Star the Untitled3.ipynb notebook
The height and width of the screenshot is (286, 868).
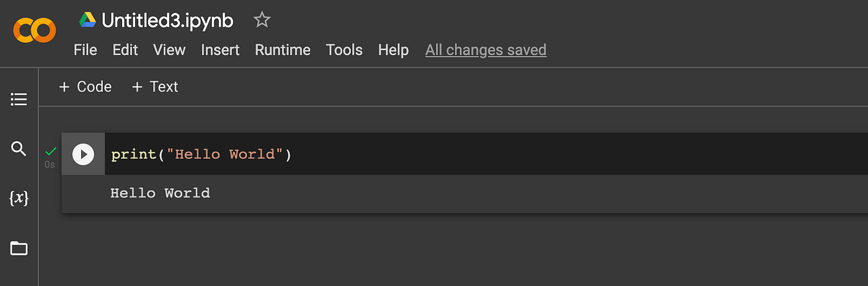click(x=262, y=20)
